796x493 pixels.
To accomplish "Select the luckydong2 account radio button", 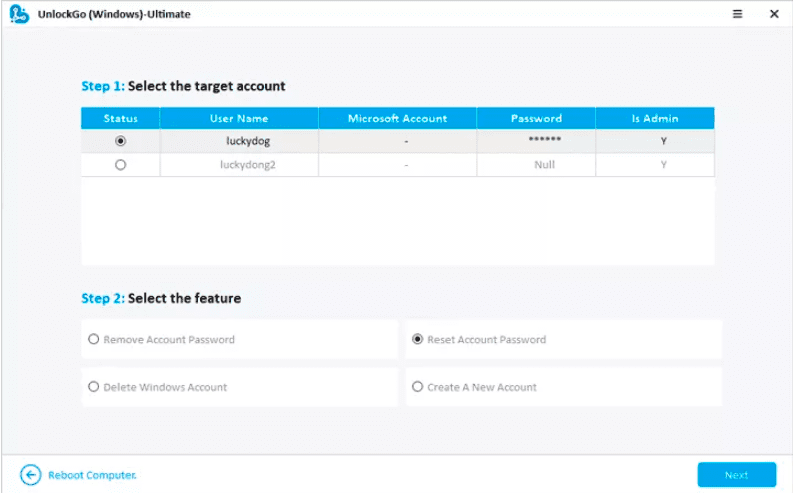I will coord(121,165).
